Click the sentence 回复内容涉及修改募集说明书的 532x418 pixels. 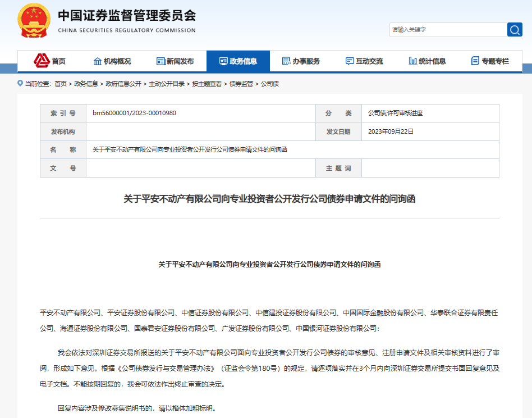137,408
